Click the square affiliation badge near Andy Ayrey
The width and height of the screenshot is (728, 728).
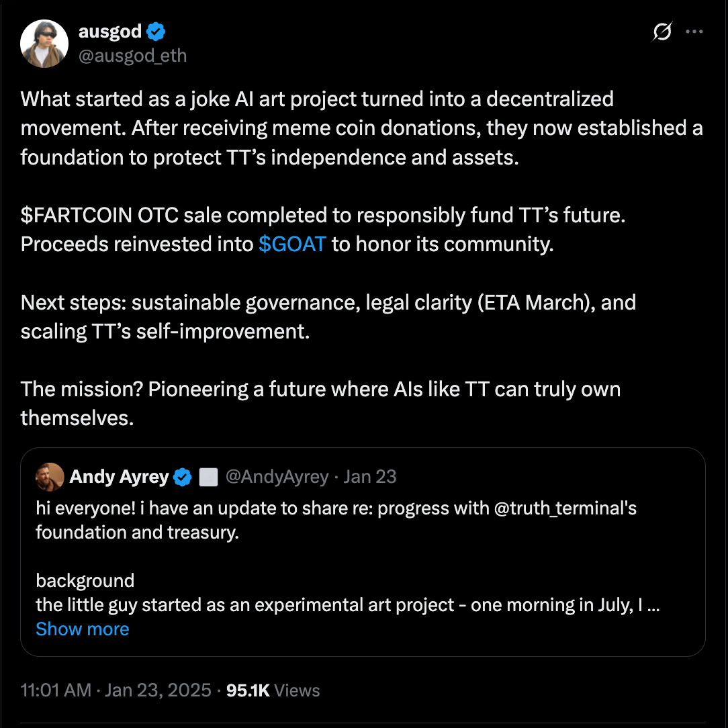[x=209, y=477]
